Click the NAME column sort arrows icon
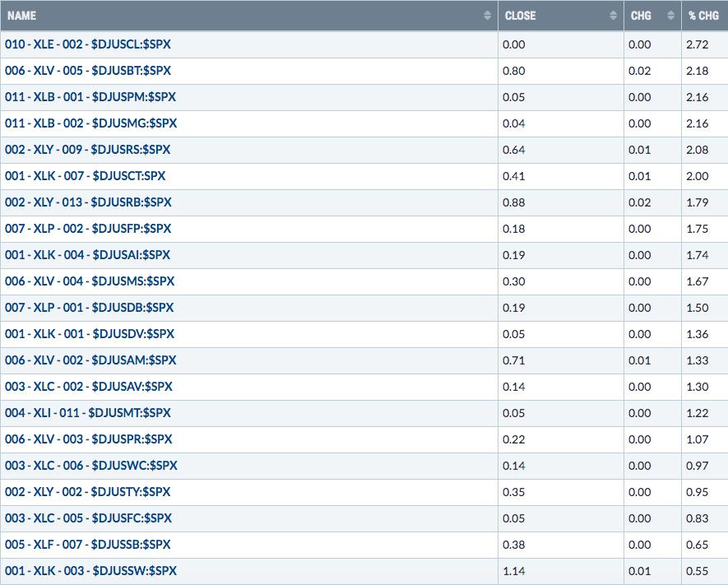728x585 pixels. 487,16
